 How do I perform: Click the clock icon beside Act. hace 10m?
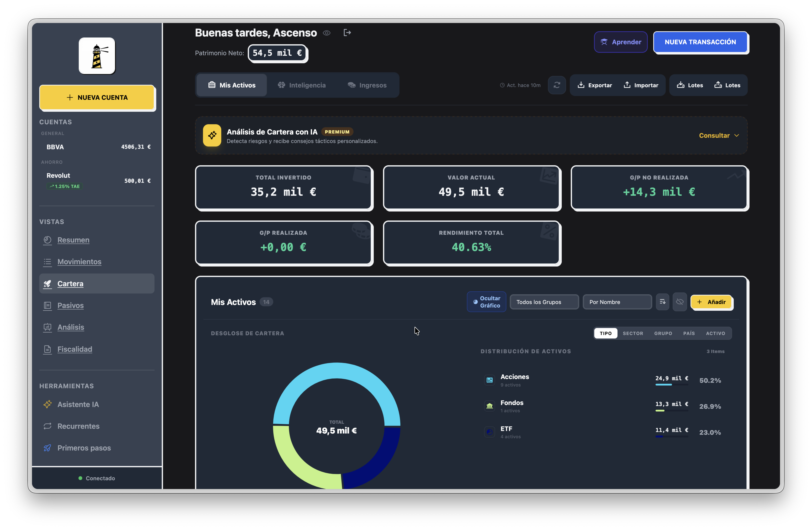[502, 85]
